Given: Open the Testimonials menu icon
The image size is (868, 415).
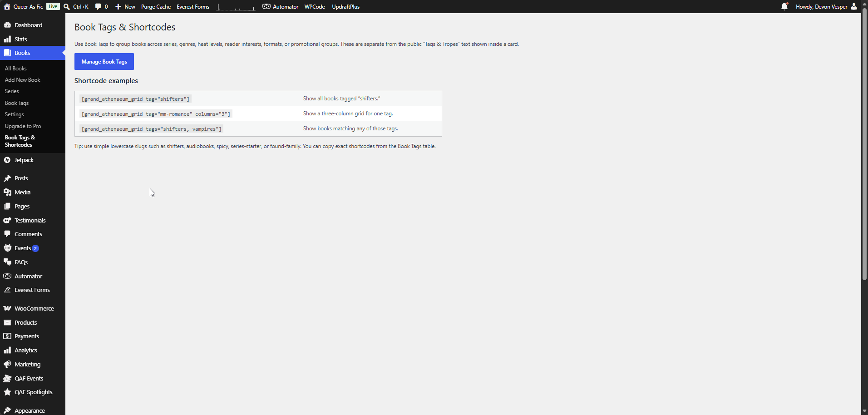Looking at the screenshot, I should click(7, 221).
